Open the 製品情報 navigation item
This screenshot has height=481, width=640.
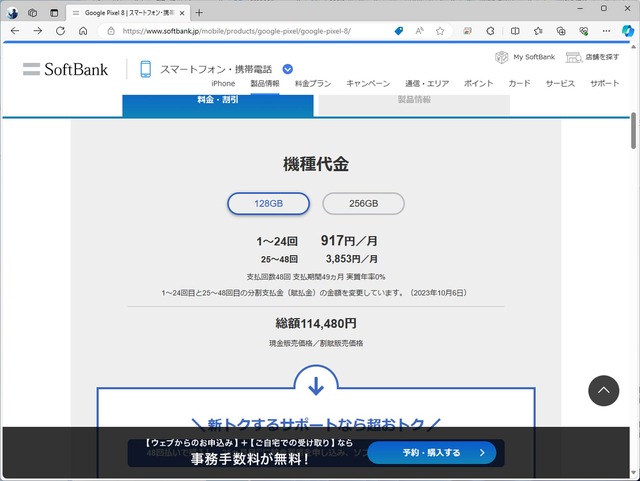[x=265, y=83]
